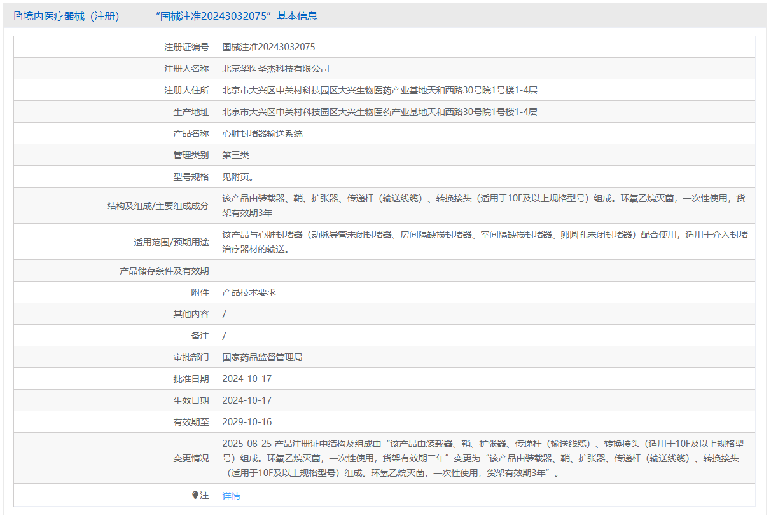
Task: Select the 国家药品监督管理局 value
Action: point(263,357)
